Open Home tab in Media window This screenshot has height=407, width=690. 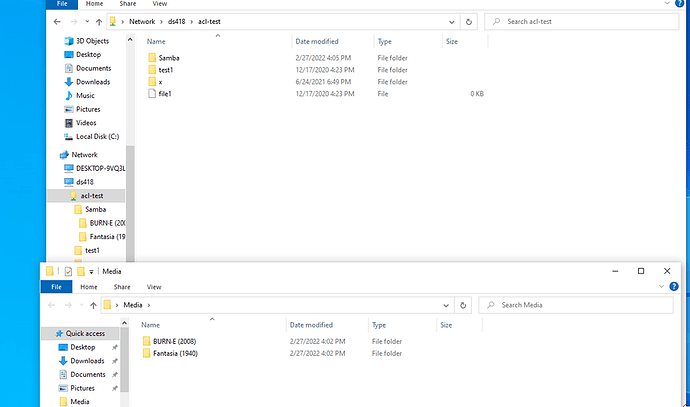(x=88, y=287)
